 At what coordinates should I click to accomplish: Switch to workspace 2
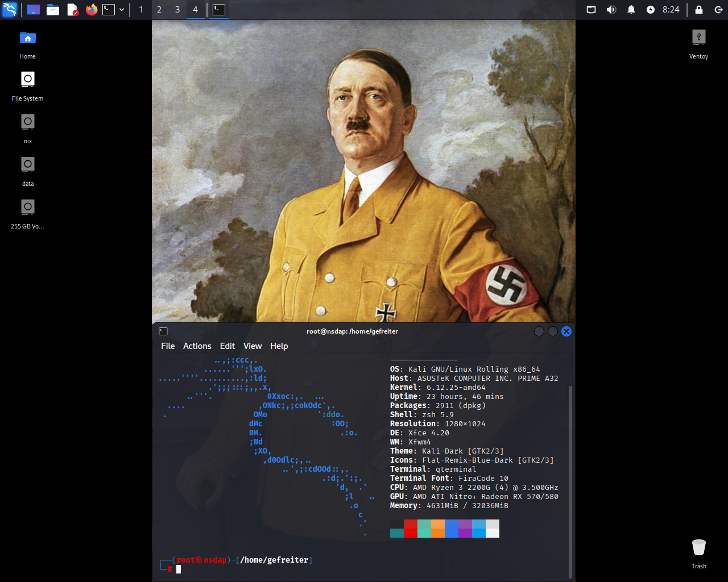click(x=159, y=10)
